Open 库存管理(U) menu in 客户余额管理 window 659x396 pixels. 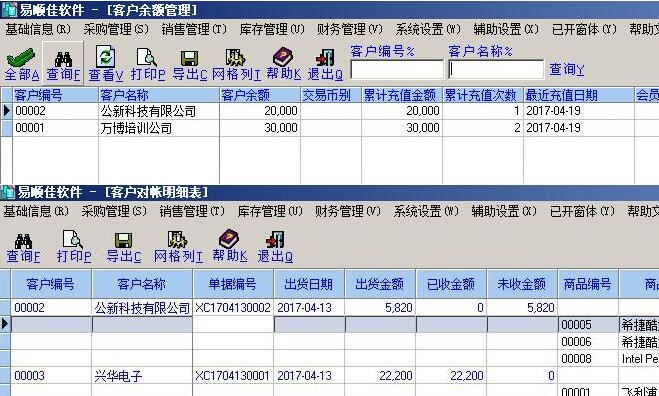[272, 29]
